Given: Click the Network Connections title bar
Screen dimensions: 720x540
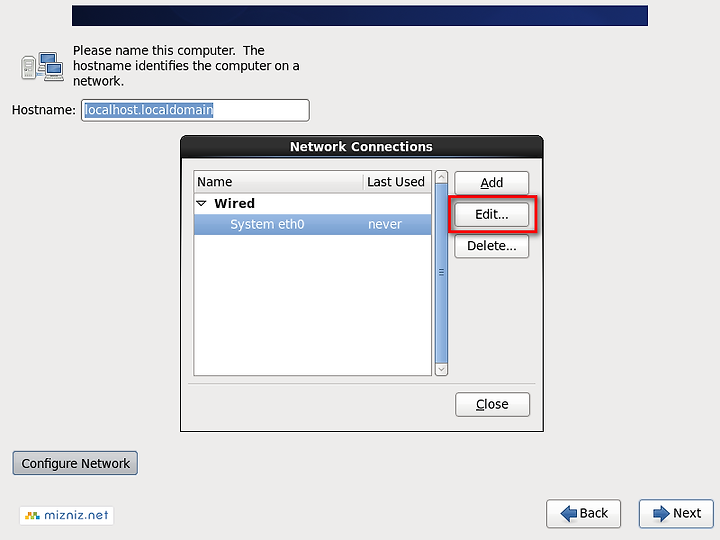Looking at the screenshot, I should coord(361,146).
